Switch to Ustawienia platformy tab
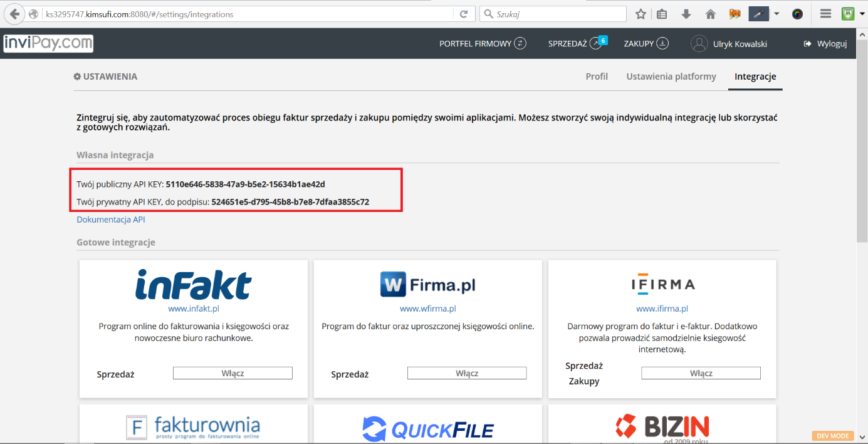868x444 pixels. coord(671,77)
